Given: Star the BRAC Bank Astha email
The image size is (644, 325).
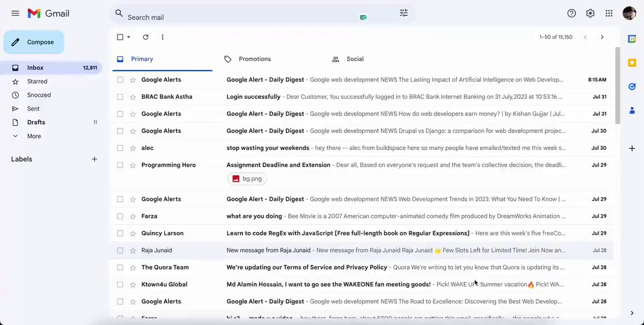Looking at the screenshot, I should pyautogui.click(x=133, y=97).
